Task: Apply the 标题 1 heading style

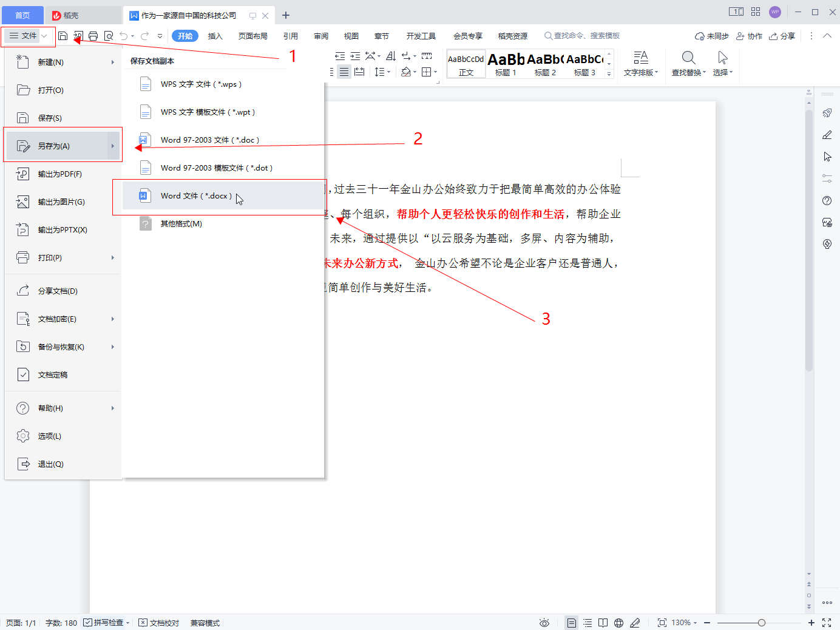Action: tap(506, 64)
